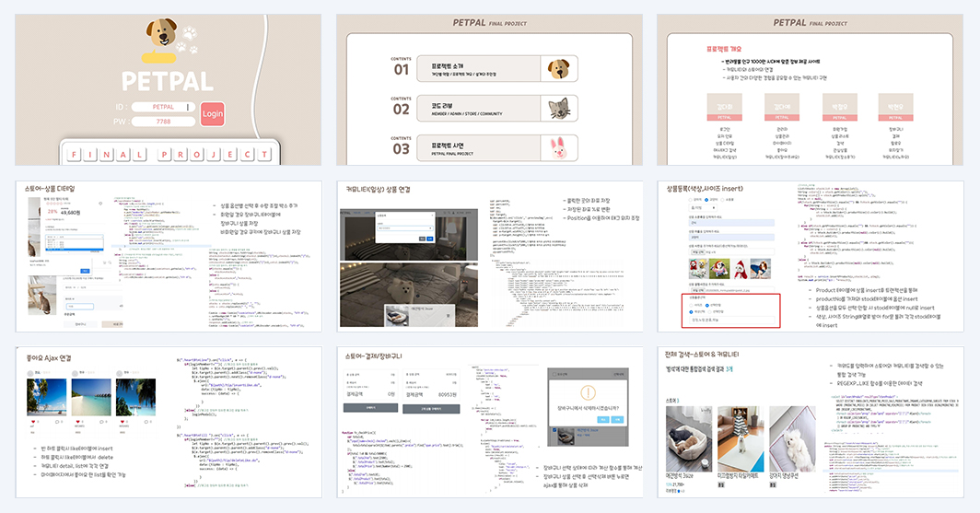Select the dog icon on contents 01
This screenshot has width=980, height=513.
pos(558,68)
